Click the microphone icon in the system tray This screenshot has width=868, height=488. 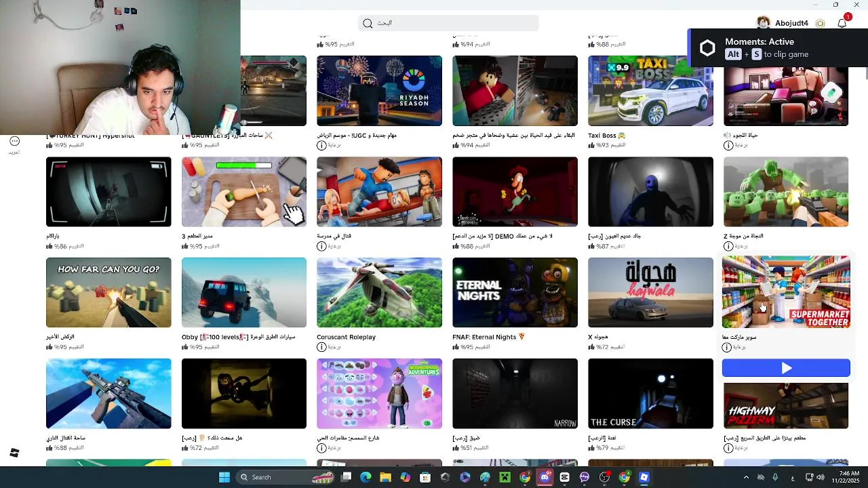click(775, 477)
